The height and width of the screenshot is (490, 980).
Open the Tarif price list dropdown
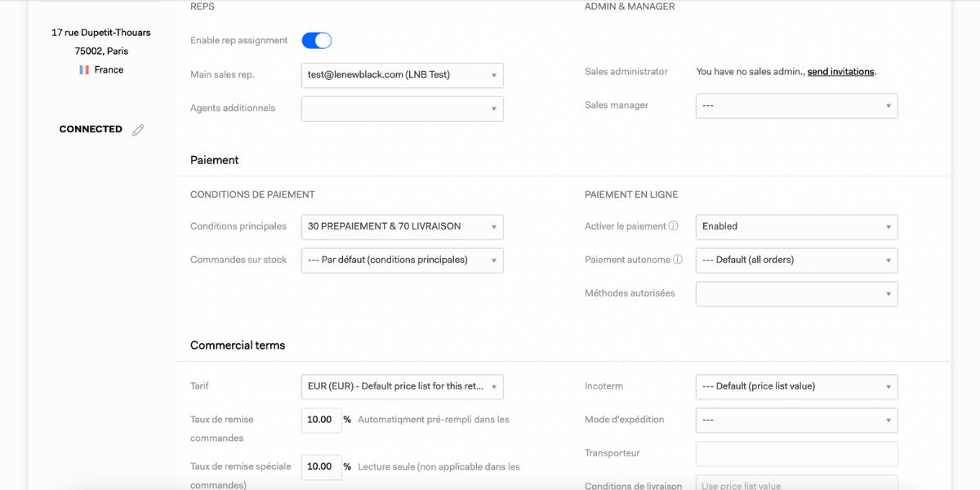click(403, 386)
